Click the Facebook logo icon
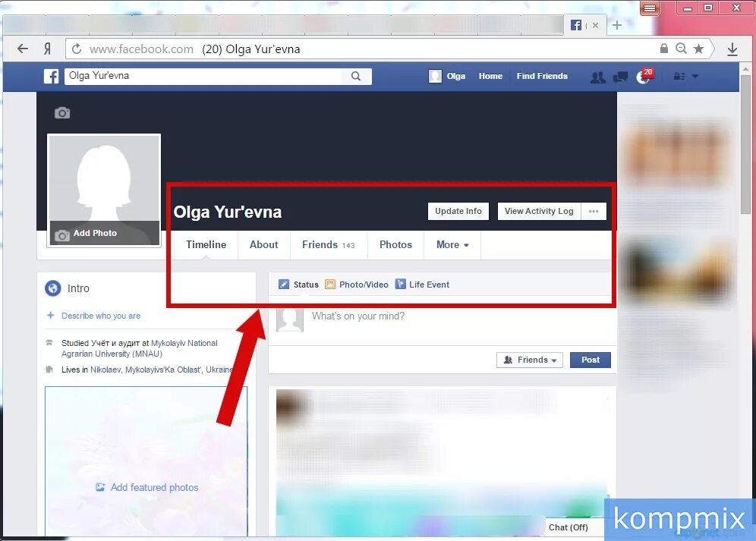 click(x=51, y=76)
